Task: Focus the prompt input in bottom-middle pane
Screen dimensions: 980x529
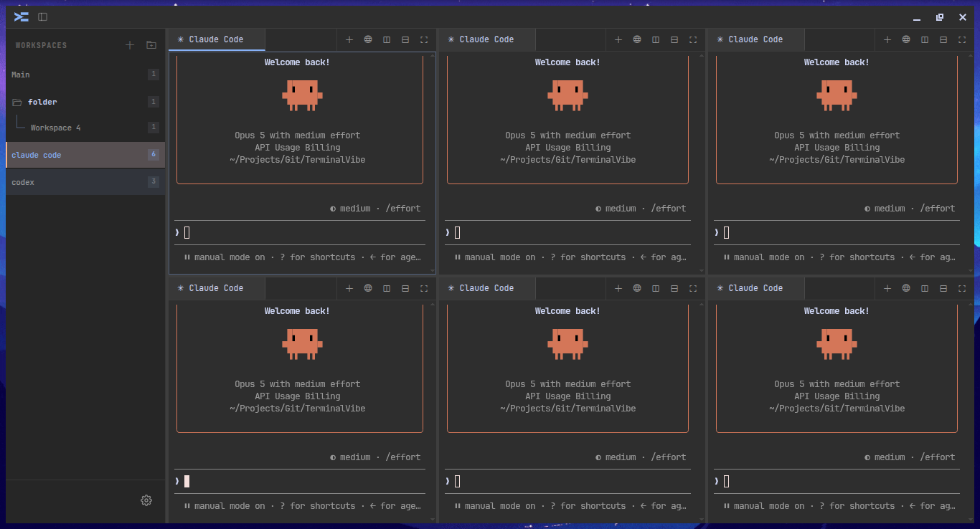Action: click(568, 481)
